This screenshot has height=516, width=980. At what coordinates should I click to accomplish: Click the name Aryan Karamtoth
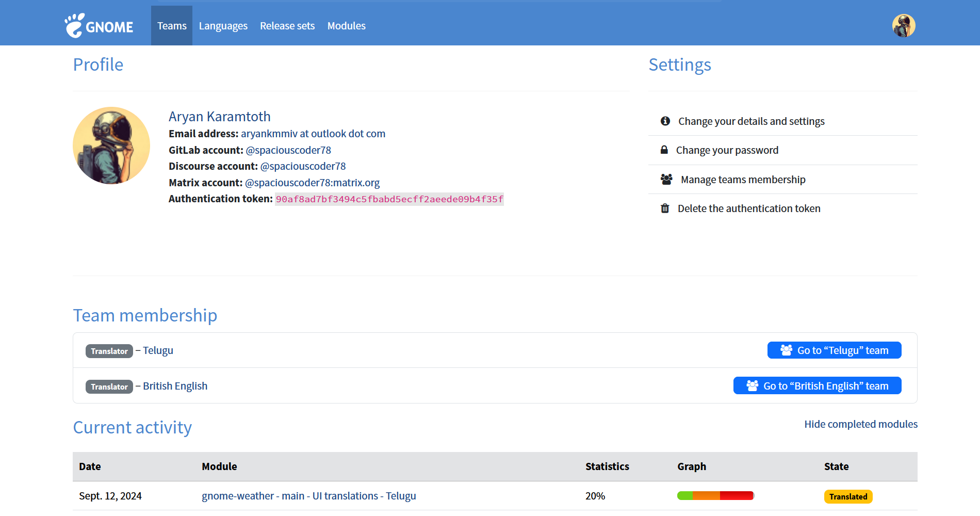tap(220, 117)
